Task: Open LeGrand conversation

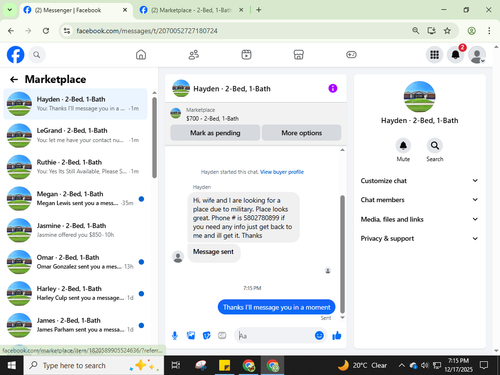Action: (75, 135)
